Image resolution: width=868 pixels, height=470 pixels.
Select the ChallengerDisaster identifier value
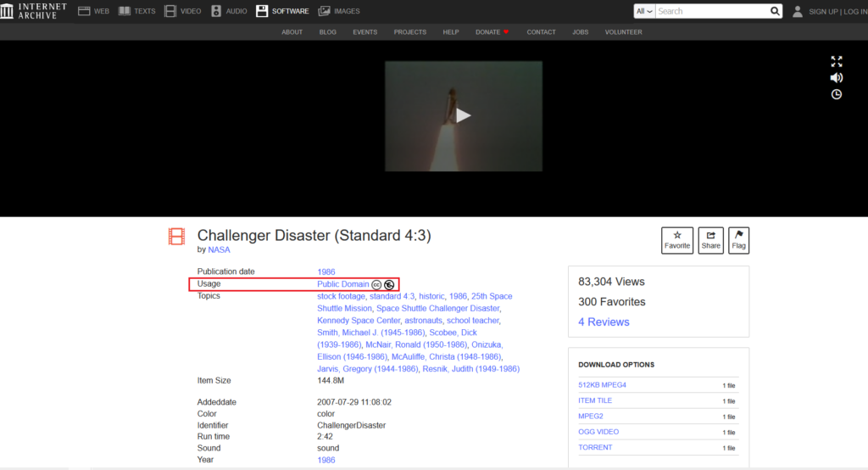point(351,426)
